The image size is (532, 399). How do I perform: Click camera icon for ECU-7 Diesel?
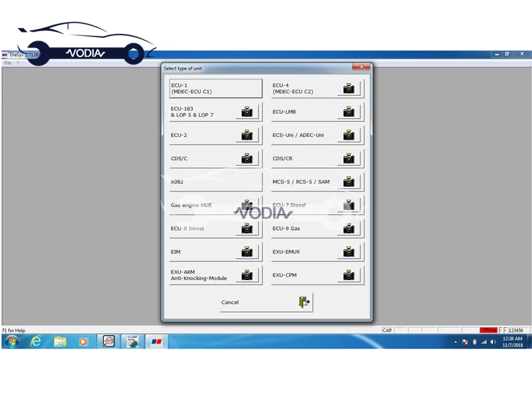pyautogui.click(x=348, y=205)
